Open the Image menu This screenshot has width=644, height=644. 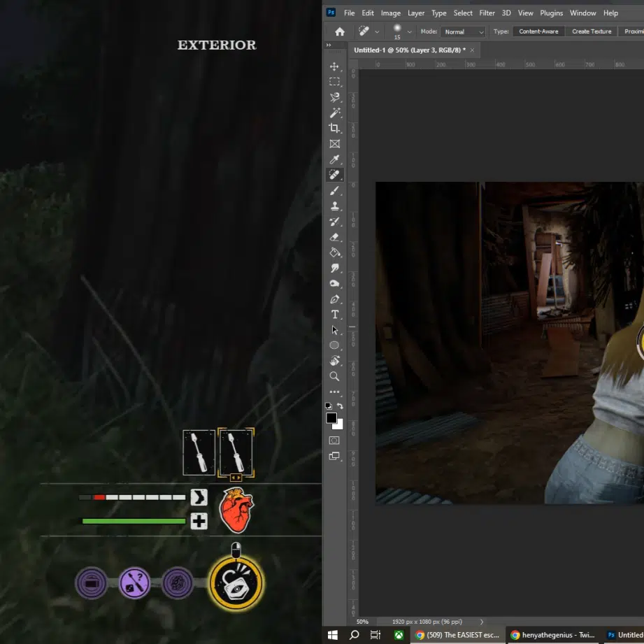[x=391, y=13]
